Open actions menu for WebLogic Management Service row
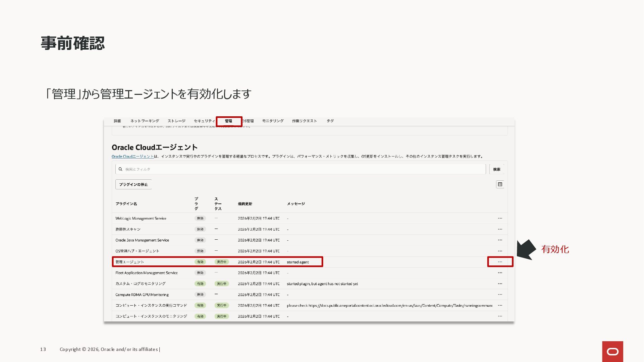The height and width of the screenshot is (362, 644). click(500, 218)
